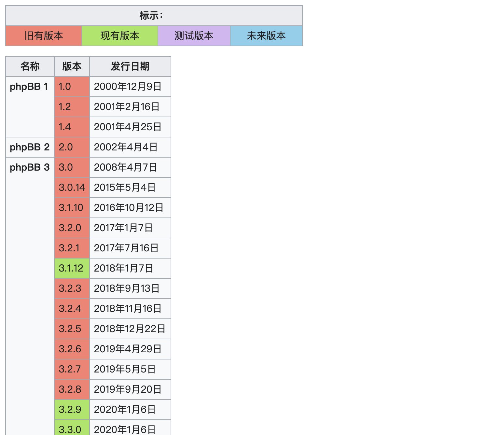Click date 2000年12月9日

[x=130, y=87]
